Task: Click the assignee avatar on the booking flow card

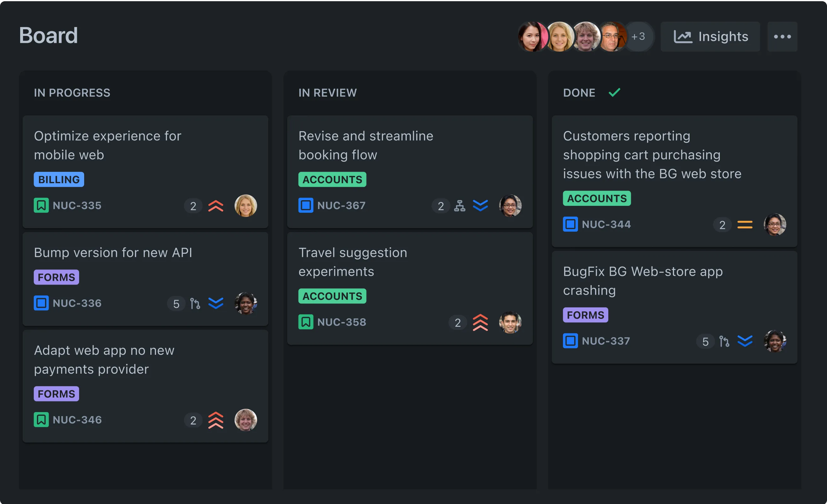Action: tap(510, 206)
